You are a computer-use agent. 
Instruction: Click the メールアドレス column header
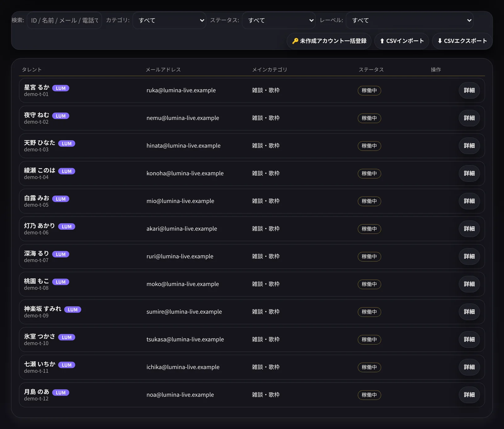(x=163, y=70)
